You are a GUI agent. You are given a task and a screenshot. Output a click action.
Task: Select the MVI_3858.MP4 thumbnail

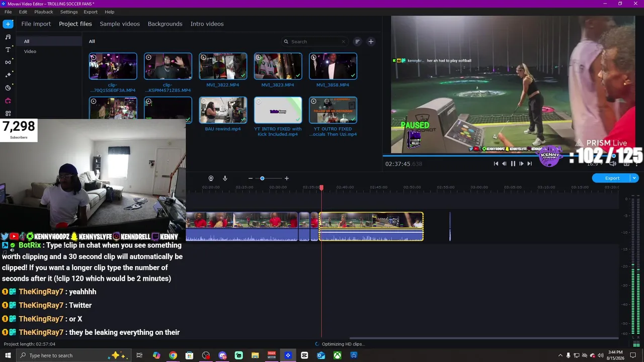coord(333,66)
